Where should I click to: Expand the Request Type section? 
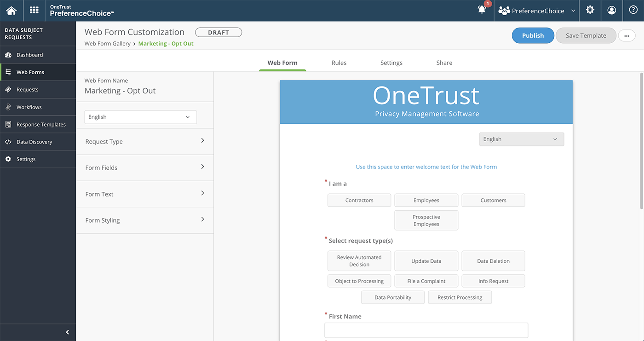[x=145, y=141]
